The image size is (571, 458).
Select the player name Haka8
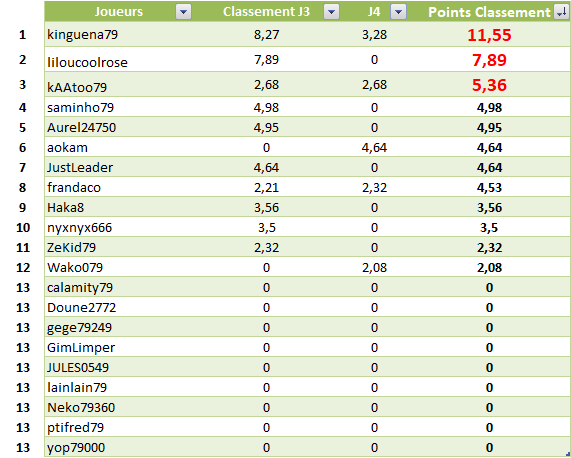(66, 208)
